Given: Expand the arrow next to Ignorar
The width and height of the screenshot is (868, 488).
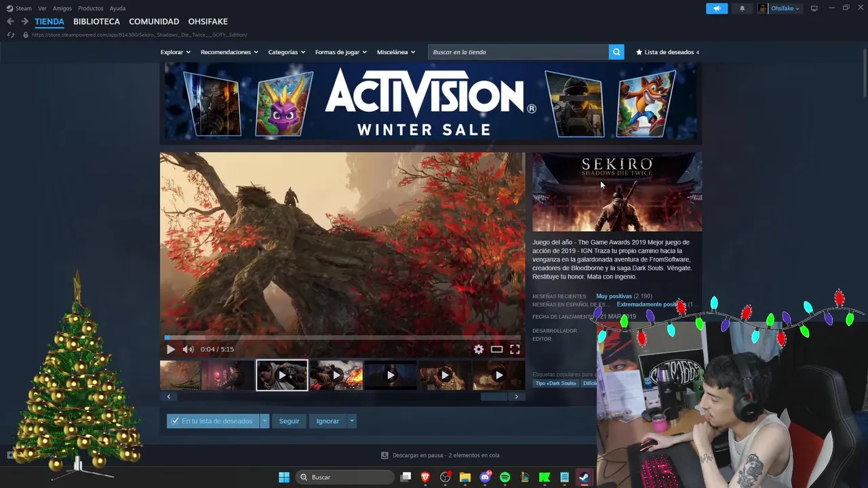Looking at the screenshot, I should click(x=351, y=421).
